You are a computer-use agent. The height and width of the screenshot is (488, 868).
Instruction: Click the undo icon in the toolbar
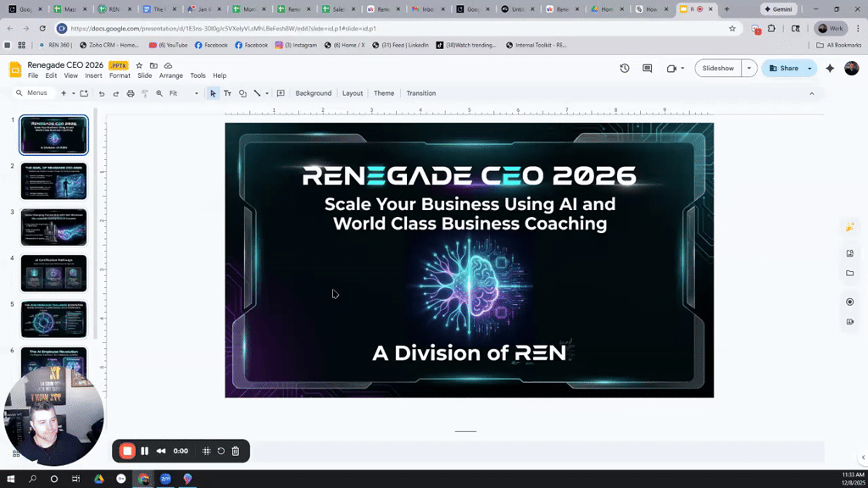[x=101, y=93]
